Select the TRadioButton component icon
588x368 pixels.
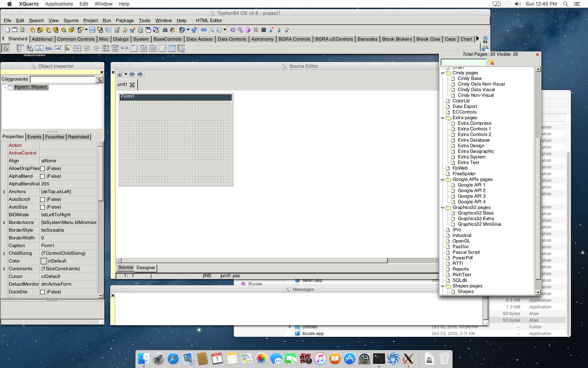(96, 48)
